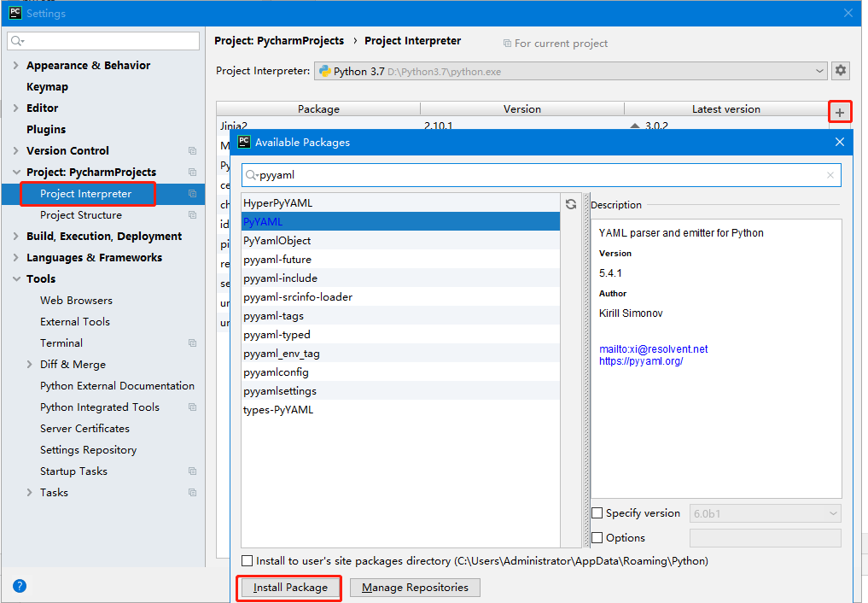
Task: Clear the pyyaml search text
Action: [x=830, y=175]
